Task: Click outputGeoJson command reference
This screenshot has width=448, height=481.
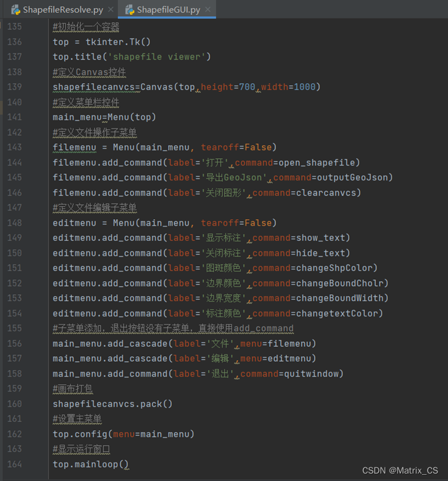Action: (352, 178)
